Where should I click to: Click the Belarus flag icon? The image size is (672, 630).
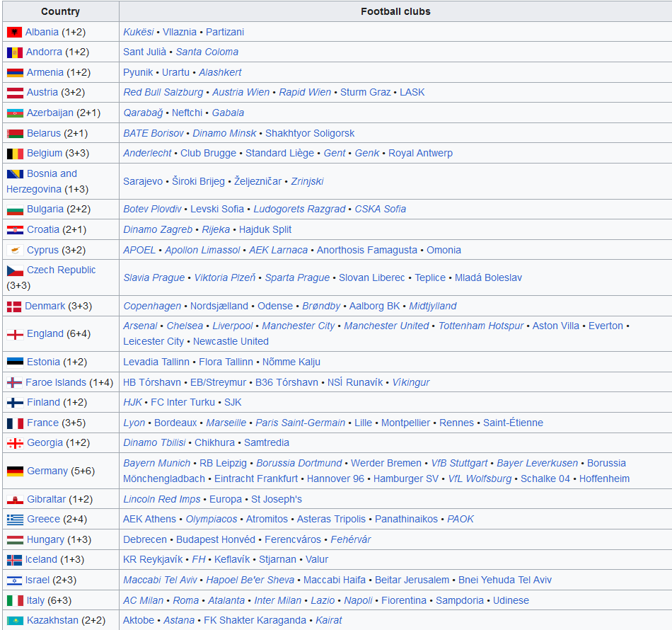15,134
